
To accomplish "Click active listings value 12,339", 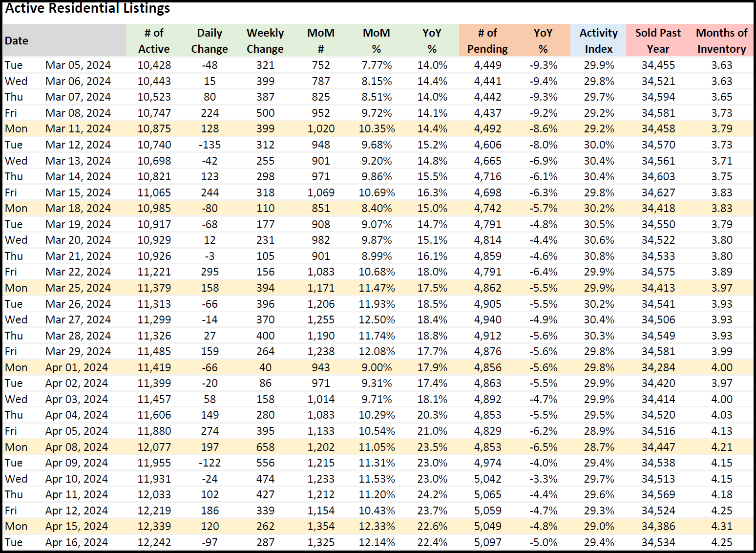I will tap(154, 526).
